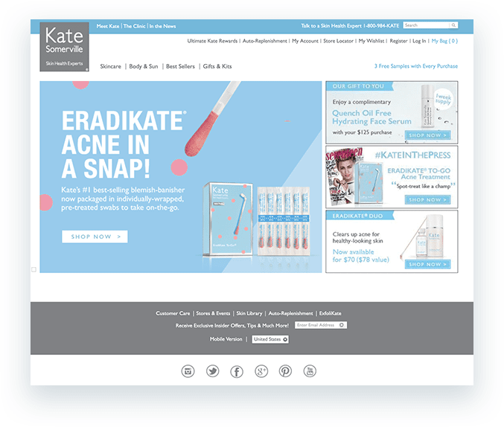The height and width of the screenshot is (427, 504).
Task: Open My Account link
Action: click(305, 41)
